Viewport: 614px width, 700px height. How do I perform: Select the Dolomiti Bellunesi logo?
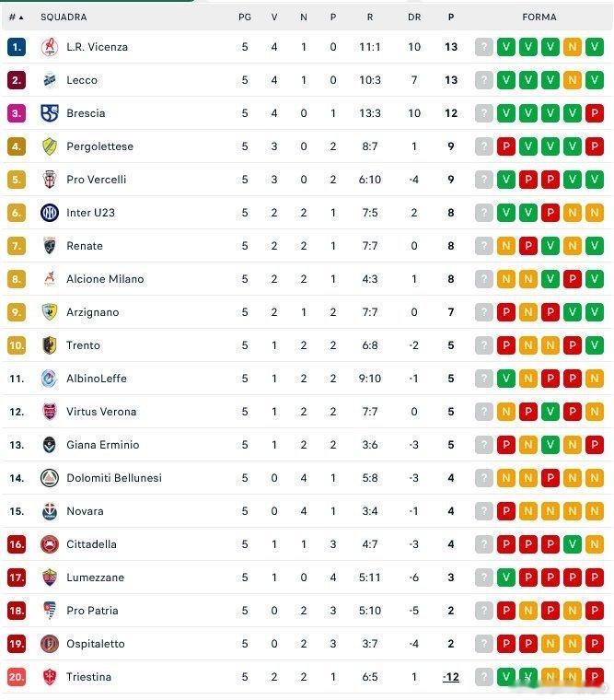[x=50, y=478]
